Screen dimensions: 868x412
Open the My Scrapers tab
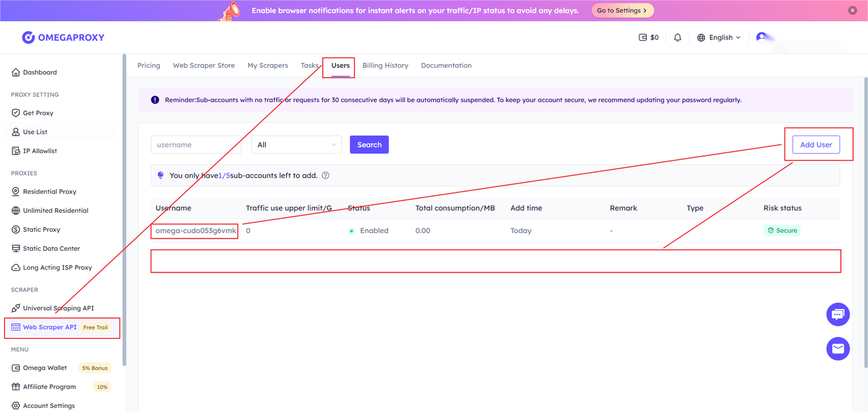coord(267,66)
